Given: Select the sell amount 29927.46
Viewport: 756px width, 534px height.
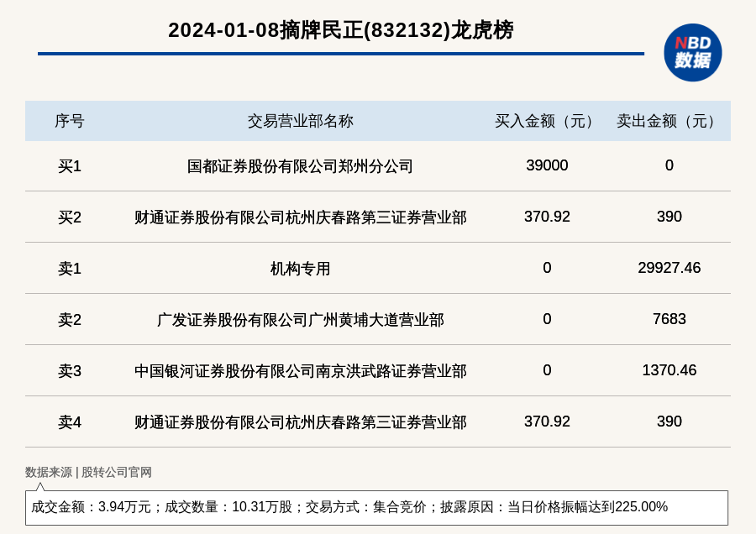Looking at the screenshot, I should click(x=669, y=268).
